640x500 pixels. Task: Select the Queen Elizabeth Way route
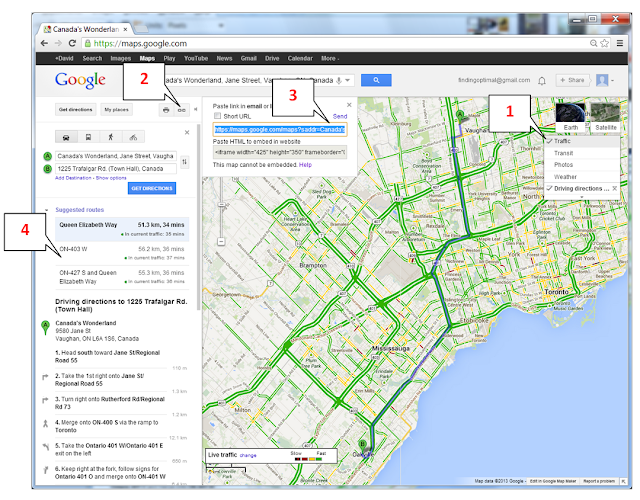122,229
